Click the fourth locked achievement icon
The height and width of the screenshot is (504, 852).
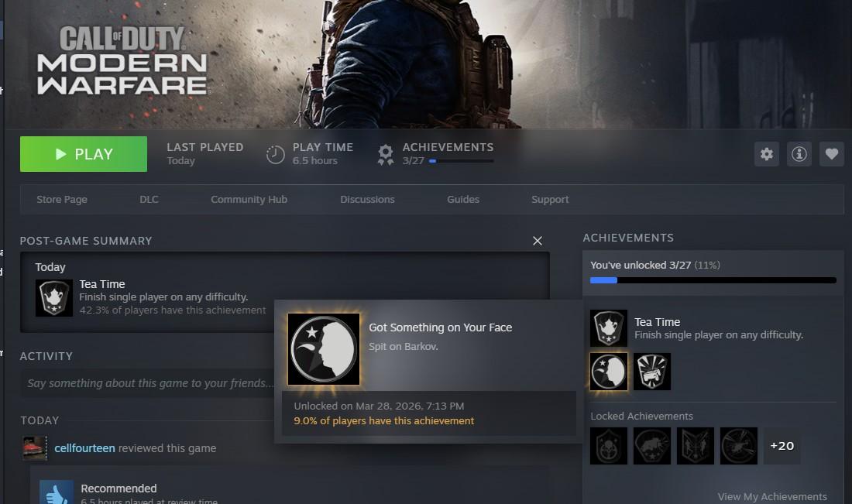click(739, 446)
